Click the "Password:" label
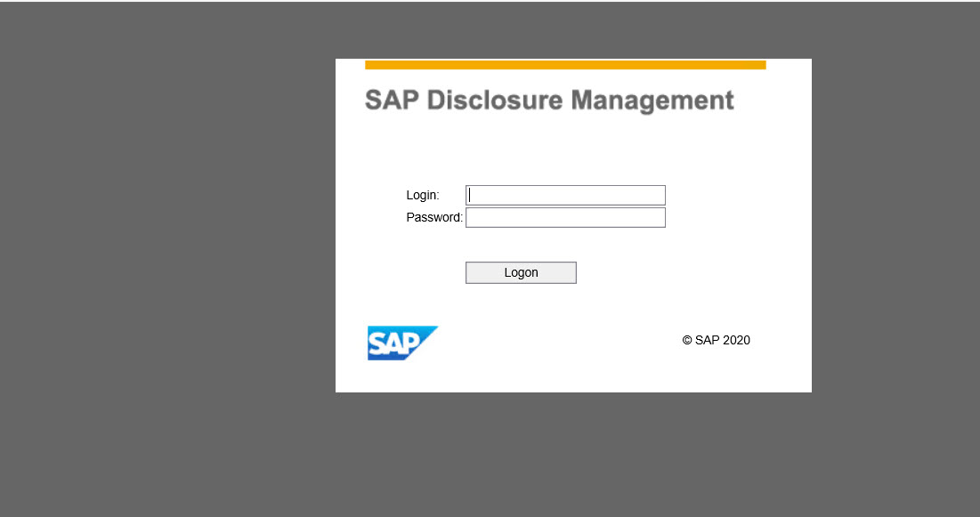 click(x=434, y=217)
